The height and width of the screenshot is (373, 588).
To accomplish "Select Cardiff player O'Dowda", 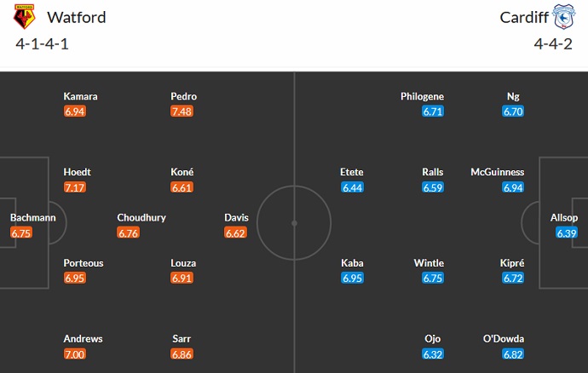I will [502, 338].
